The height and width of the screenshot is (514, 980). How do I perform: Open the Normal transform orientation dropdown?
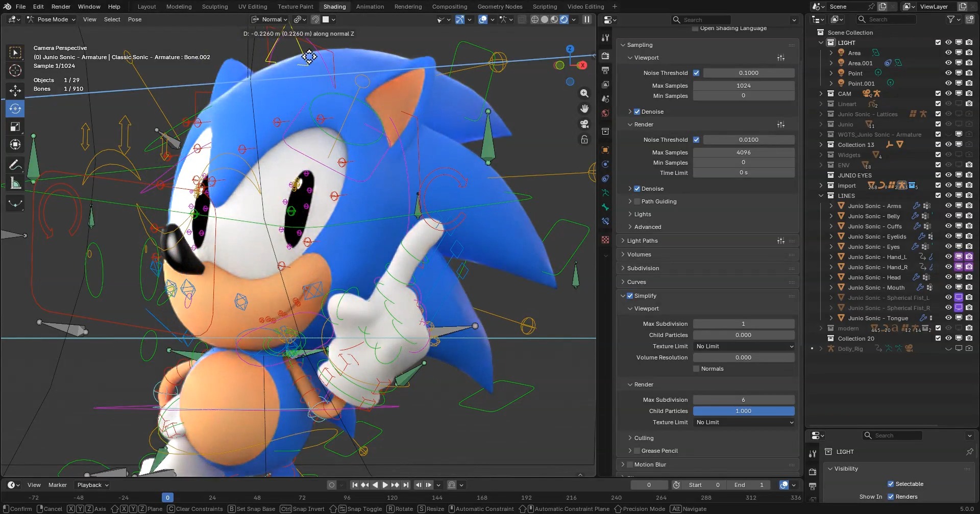pyautogui.click(x=269, y=19)
